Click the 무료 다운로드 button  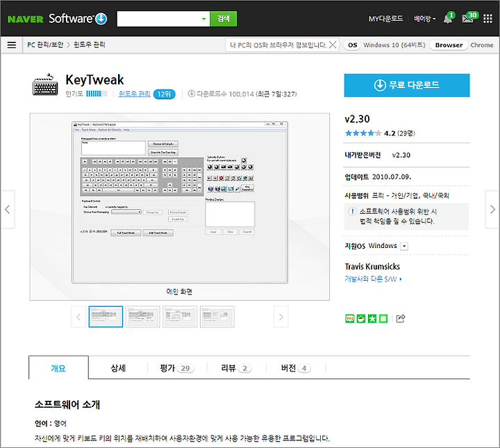[406, 85]
